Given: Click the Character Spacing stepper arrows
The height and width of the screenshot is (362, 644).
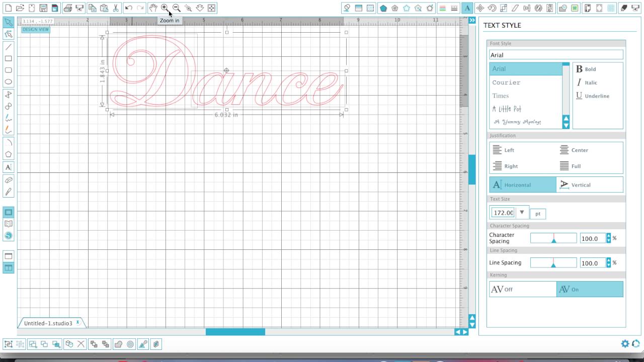Looking at the screenshot, I should pyautogui.click(x=608, y=238).
